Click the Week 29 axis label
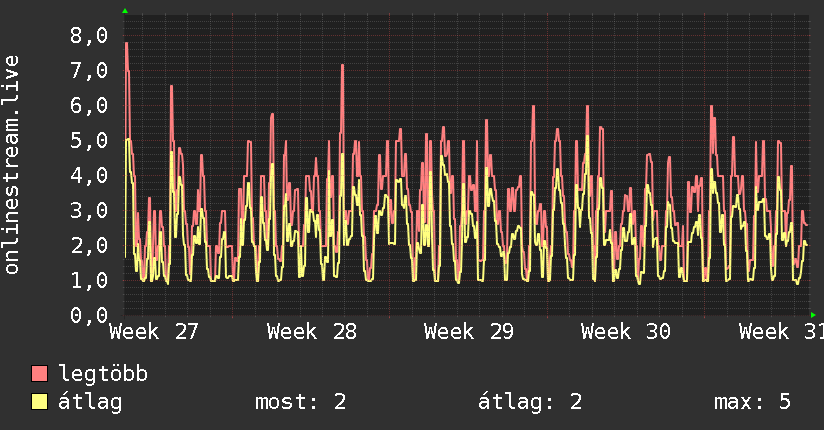Image resolution: width=824 pixels, height=430 pixels. [x=469, y=332]
